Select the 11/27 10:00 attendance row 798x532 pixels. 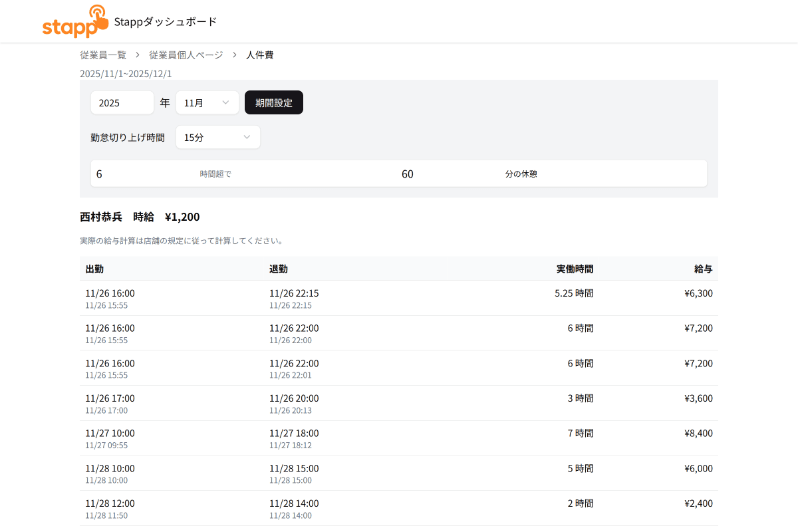399,438
